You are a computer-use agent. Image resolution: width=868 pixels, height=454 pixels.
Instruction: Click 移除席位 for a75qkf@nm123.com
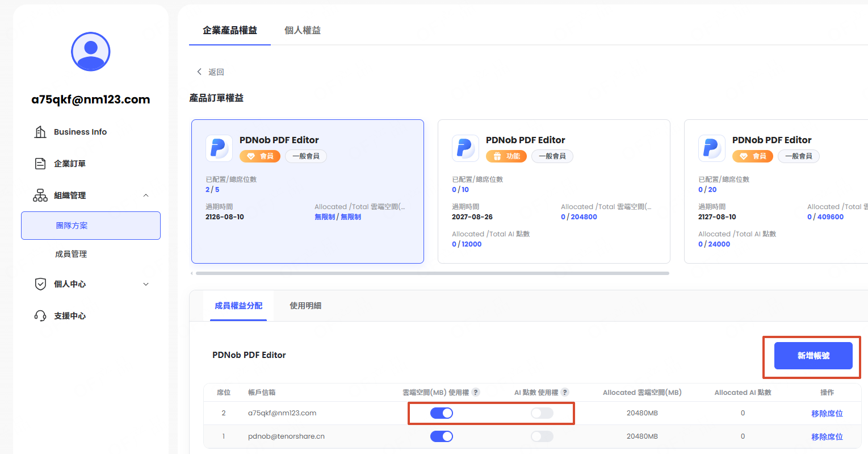coord(827,414)
